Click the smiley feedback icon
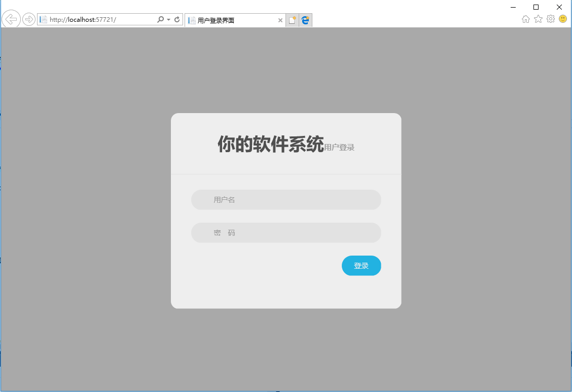 (563, 19)
